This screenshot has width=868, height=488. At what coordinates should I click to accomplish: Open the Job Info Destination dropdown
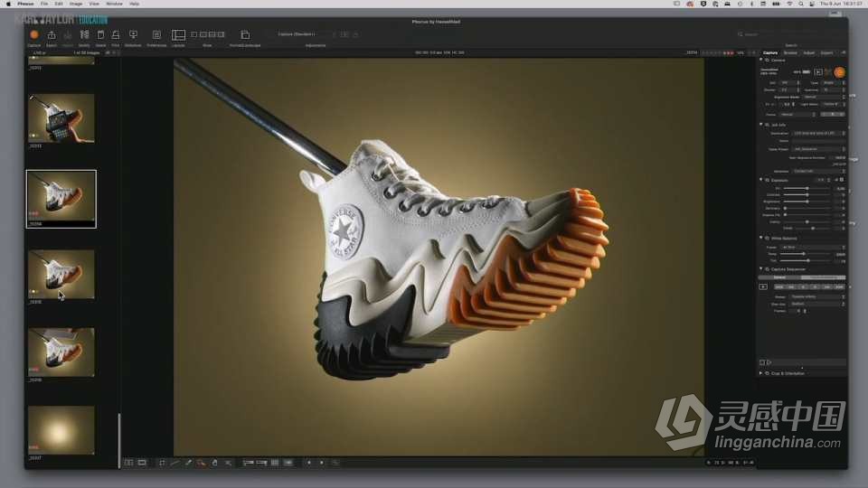(819, 134)
